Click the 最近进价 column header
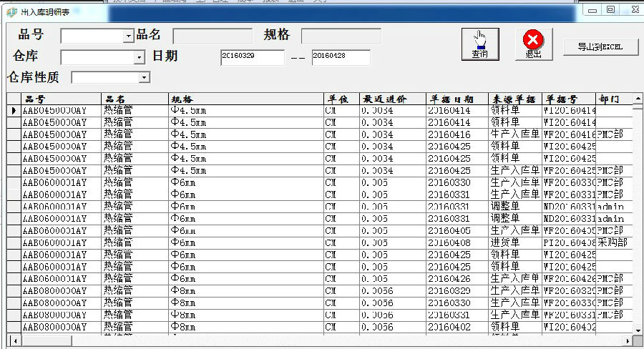The image size is (644, 349). coord(392,99)
